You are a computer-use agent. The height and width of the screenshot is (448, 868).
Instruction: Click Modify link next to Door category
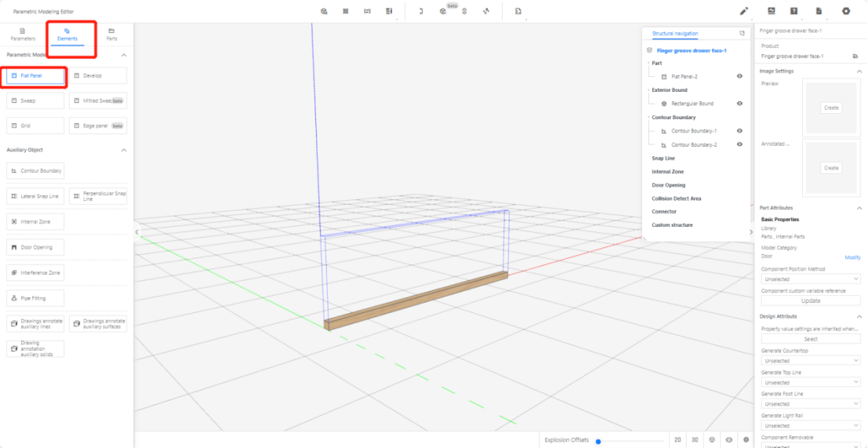point(852,257)
